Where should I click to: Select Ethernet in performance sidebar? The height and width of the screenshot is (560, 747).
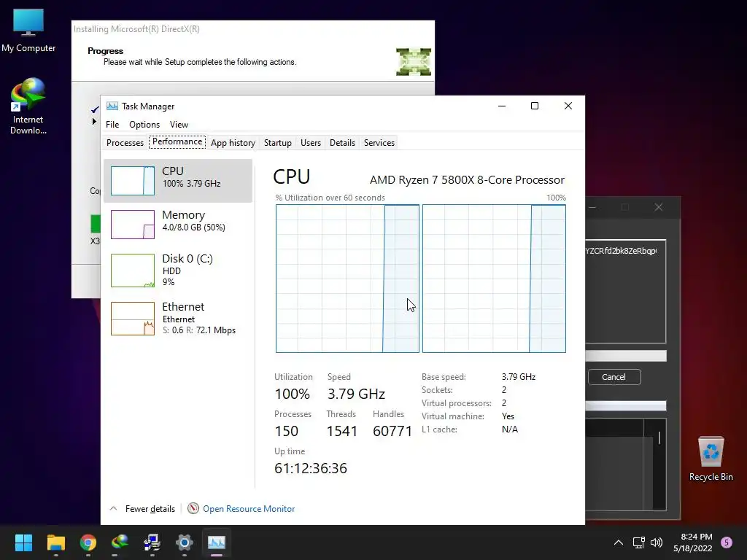pyautogui.click(x=178, y=318)
